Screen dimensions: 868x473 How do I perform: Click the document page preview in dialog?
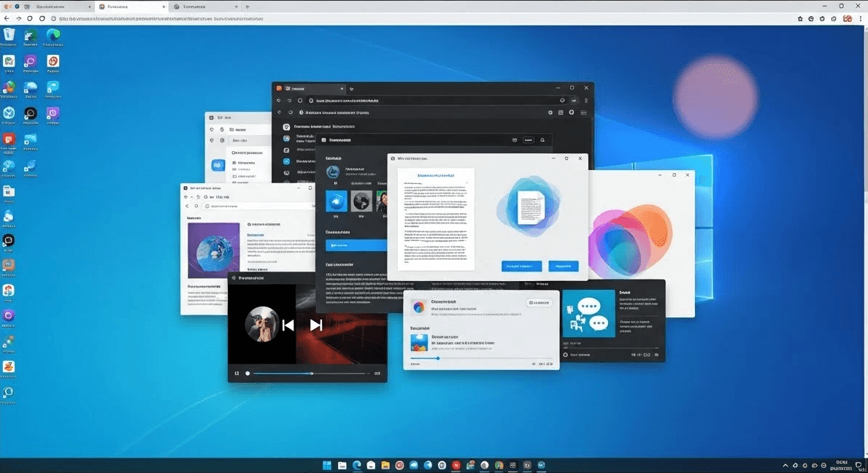click(436, 219)
